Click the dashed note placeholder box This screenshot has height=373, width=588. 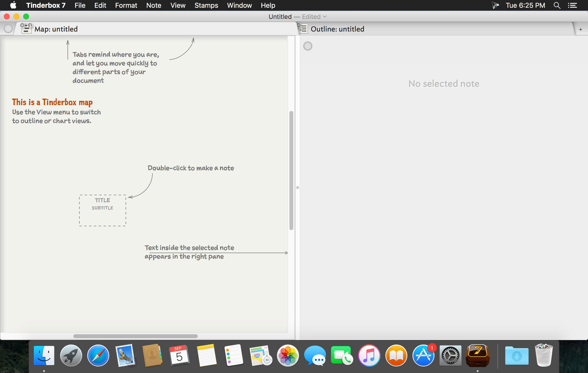click(102, 210)
